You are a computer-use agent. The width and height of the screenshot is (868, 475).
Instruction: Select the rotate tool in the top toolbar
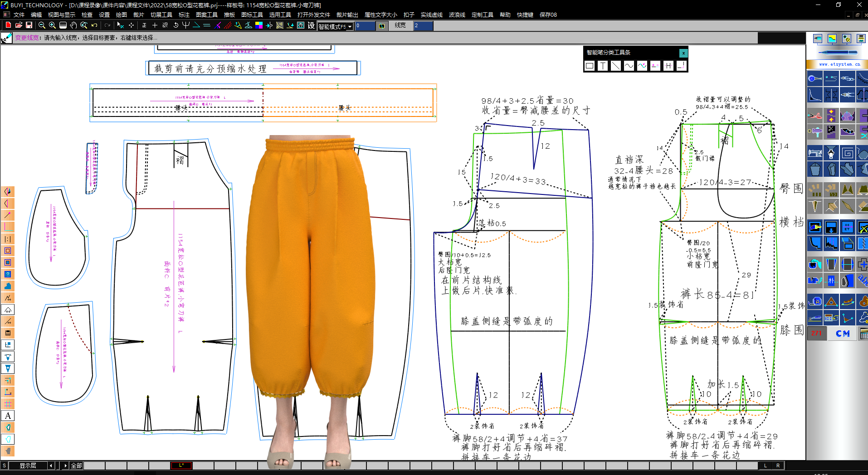tap(176, 26)
